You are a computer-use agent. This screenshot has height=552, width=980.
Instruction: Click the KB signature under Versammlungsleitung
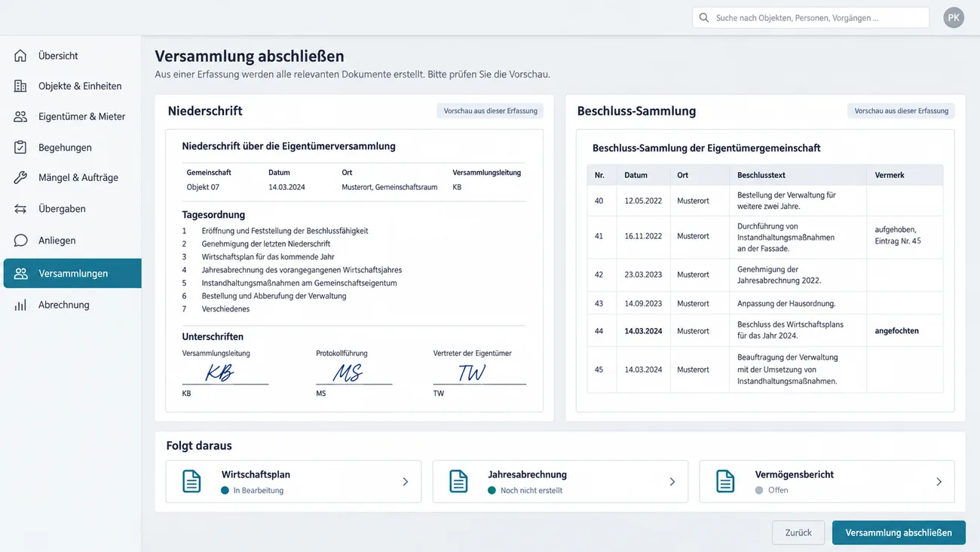[x=219, y=373]
